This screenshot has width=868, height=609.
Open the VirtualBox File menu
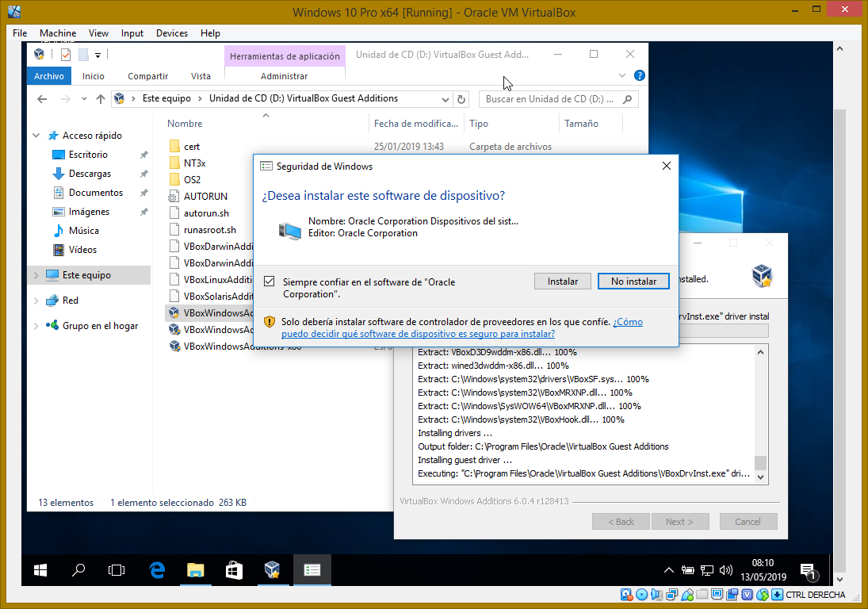coord(20,33)
